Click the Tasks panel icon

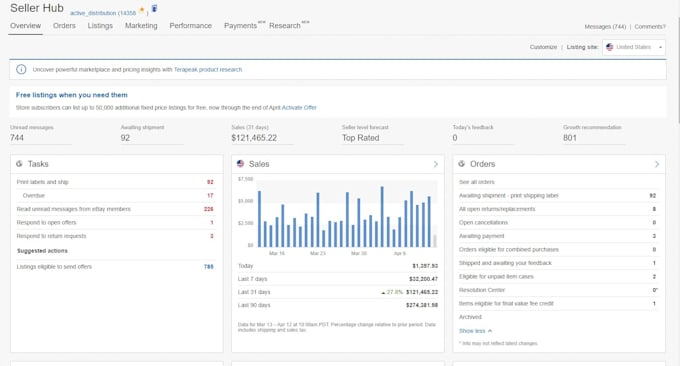tap(19, 163)
